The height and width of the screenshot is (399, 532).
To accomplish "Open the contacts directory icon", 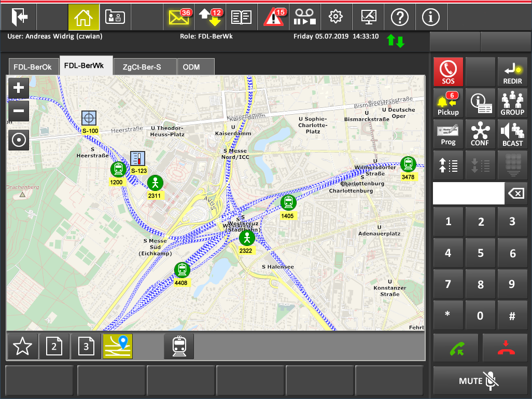I will [x=115, y=17].
